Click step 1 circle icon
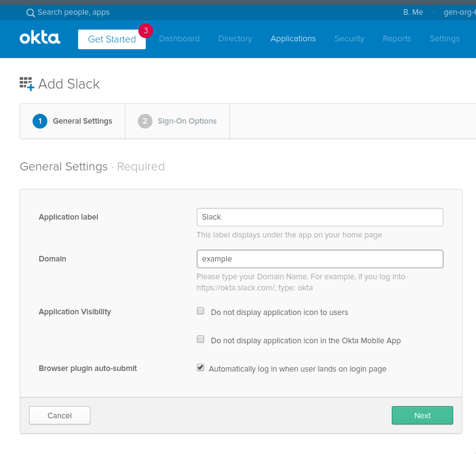This screenshot has height=454, width=476. 40,121
